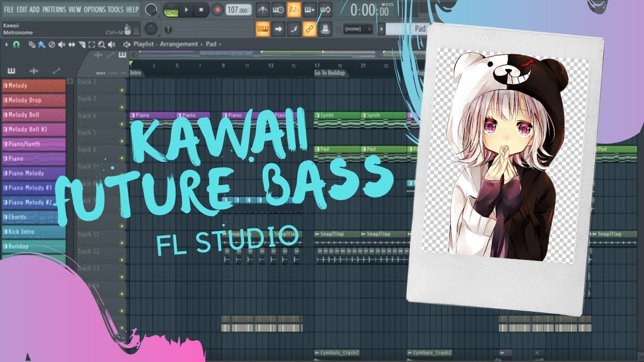Image resolution: width=644 pixels, height=362 pixels.
Task: Click the multilink to controllers knob icon
Action: [x=325, y=29]
